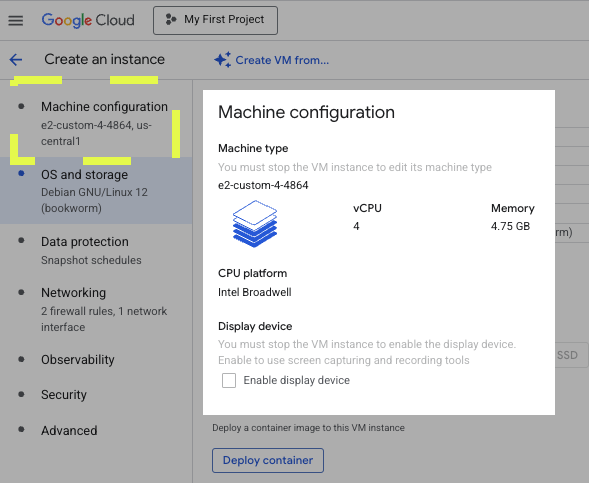The width and height of the screenshot is (589, 483).
Task: Click the 4.75 GB memory value
Action: coord(510,226)
